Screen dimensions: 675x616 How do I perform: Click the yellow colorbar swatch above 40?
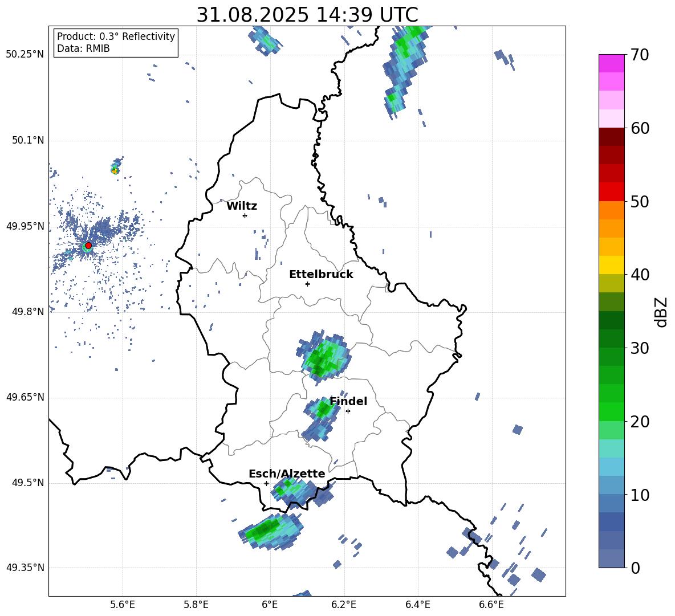click(611, 265)
